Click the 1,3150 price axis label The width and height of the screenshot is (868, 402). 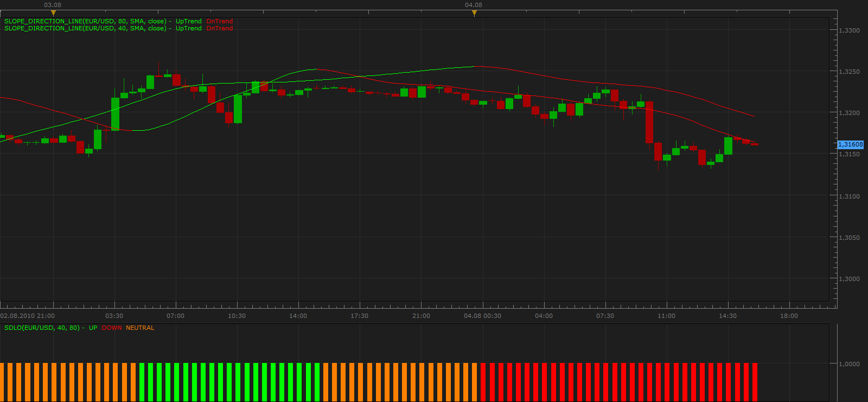point(849,154)
